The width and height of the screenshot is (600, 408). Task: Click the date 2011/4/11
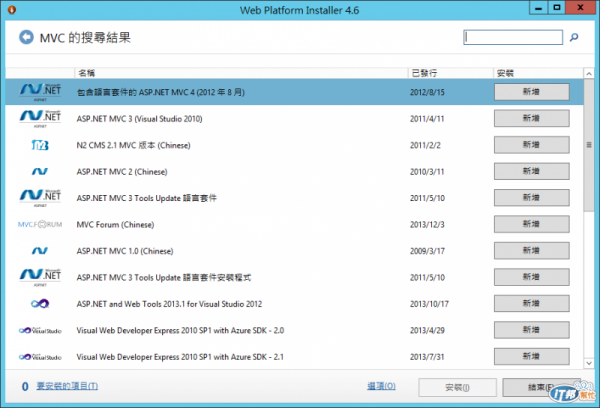[427, 119]
